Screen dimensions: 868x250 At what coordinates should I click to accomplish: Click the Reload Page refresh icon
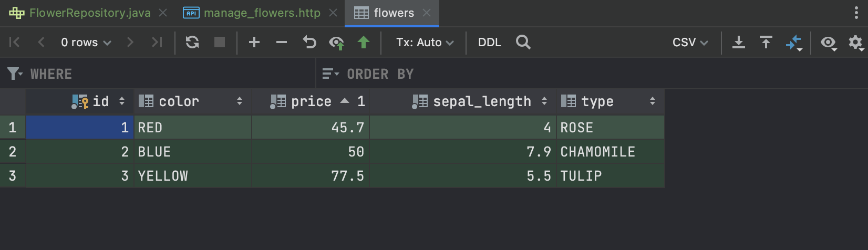[x=192, y=43]
